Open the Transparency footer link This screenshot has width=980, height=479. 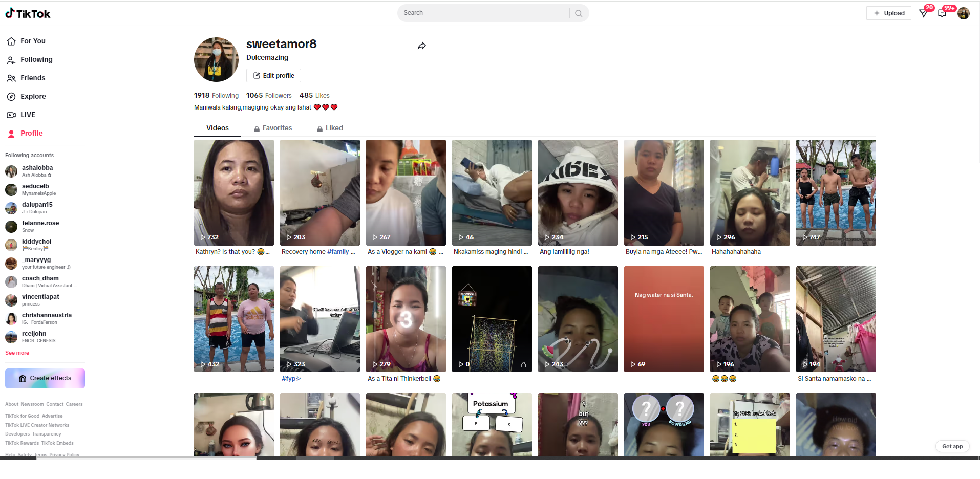pyautogui.click(x=47, y=434)
